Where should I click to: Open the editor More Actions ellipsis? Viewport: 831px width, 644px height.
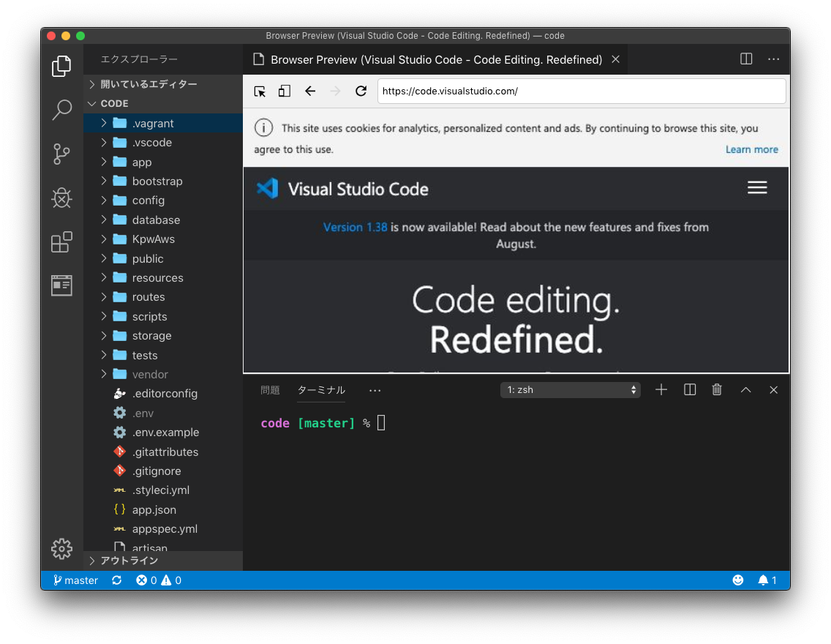(x=774, y=59)
